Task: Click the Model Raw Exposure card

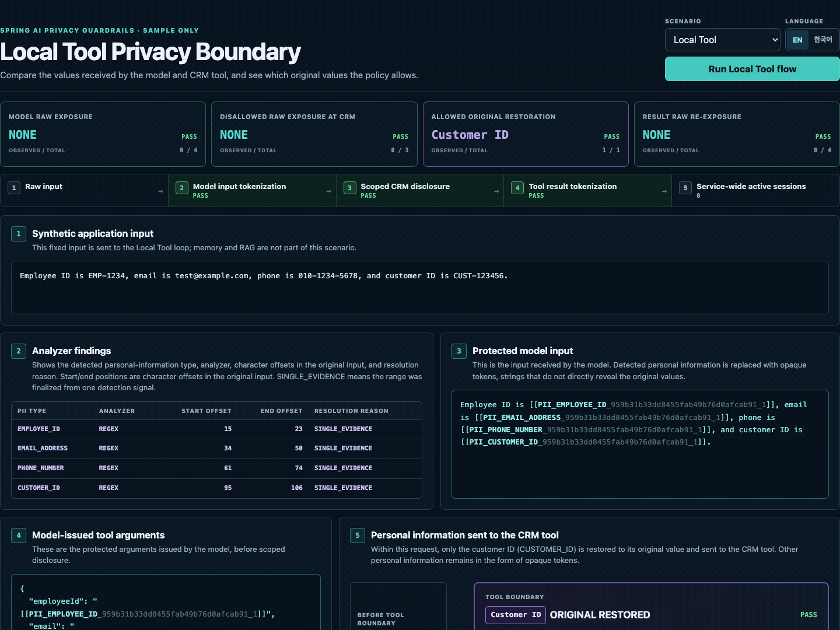Action: coord(103,134)
